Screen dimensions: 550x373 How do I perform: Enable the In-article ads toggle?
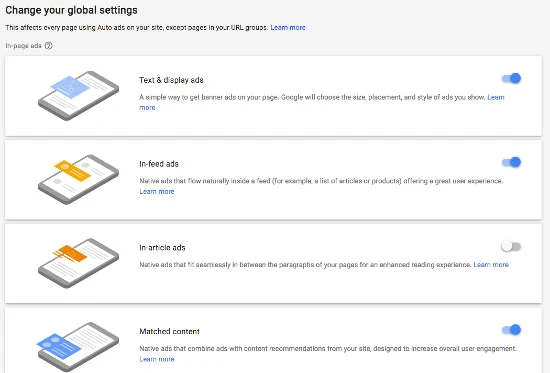[511, 246]
